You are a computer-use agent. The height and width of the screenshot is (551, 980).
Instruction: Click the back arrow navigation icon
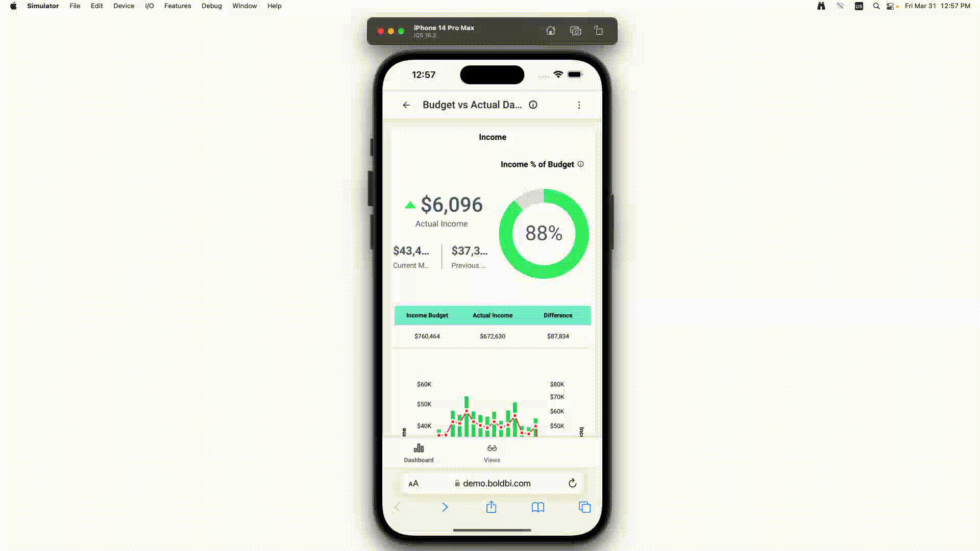pos(406,105)
